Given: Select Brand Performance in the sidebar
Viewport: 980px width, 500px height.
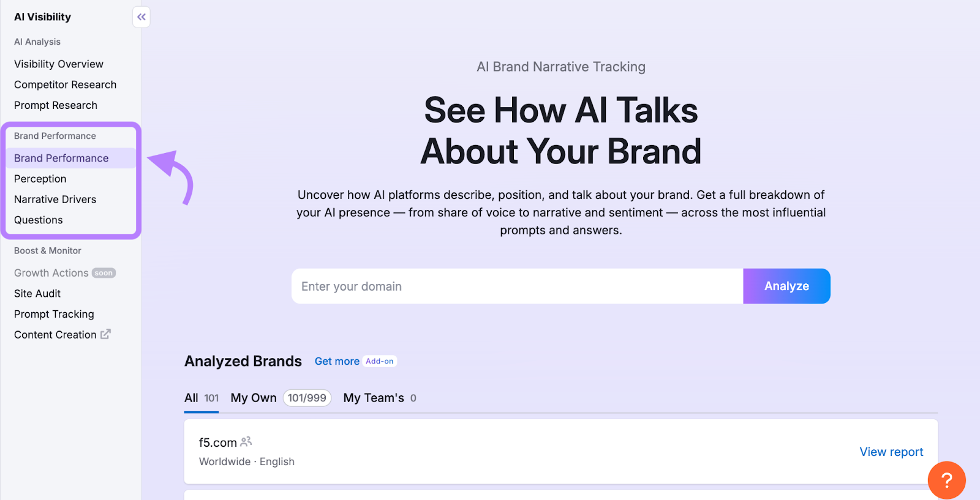Looking at the screenshot, I should pyautogui.click(x=61, y=158).
